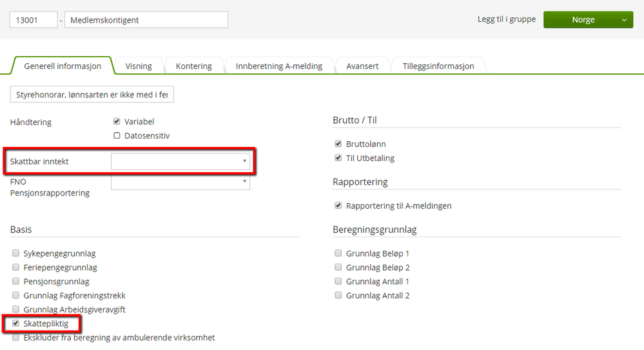Go to Innberetning A-melding tab
644x350 pixels.
[278, 66]
